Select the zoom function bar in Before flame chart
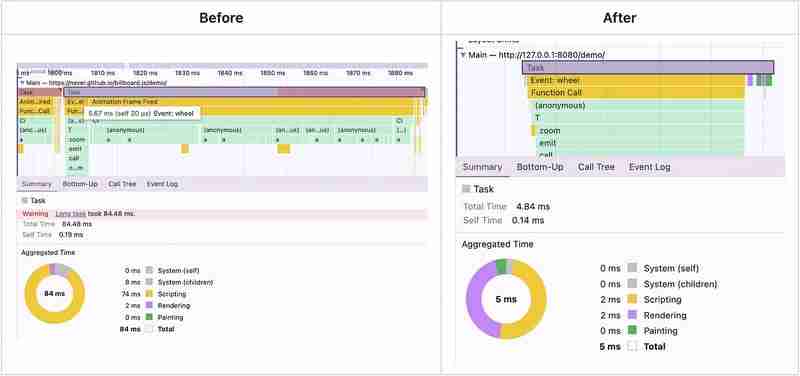The image size is (800, 376). click(x=77, y=140)
